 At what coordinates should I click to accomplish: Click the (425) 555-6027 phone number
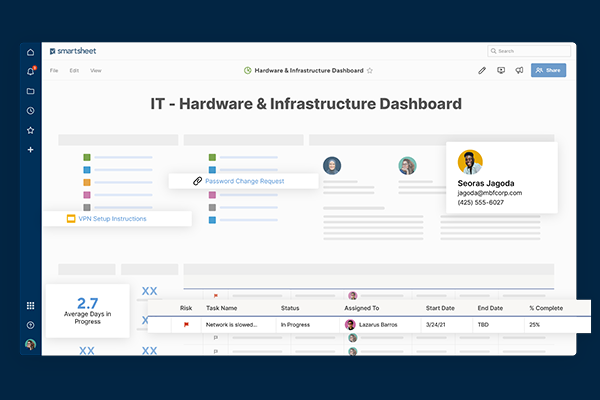(481, 202)
